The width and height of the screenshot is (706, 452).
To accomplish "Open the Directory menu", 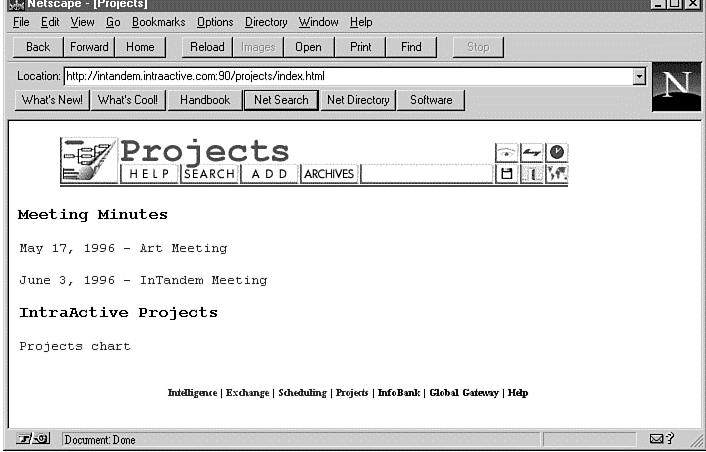I will 266,22.
